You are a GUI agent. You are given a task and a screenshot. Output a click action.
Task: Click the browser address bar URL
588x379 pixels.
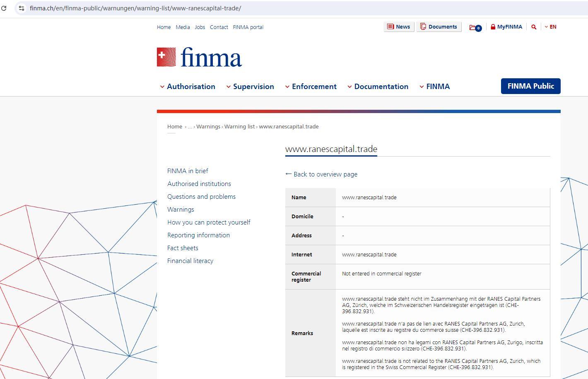[x=135, y=8]
